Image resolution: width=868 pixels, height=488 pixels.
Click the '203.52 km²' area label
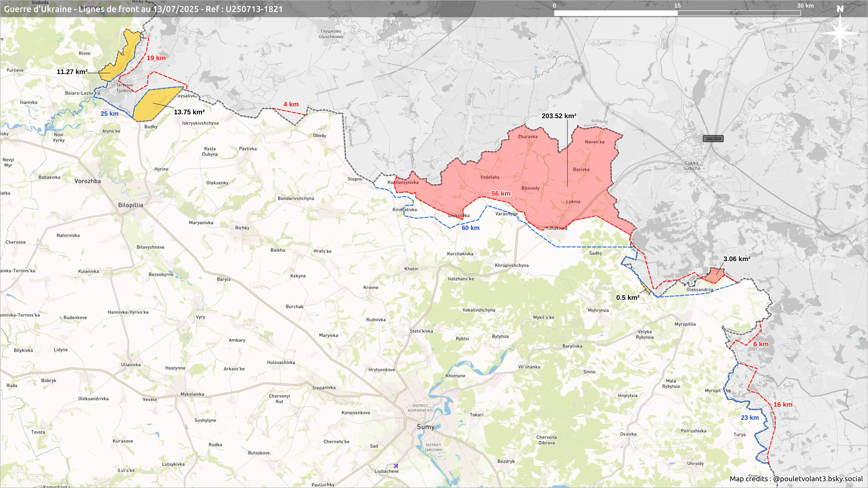coord(559,116)
